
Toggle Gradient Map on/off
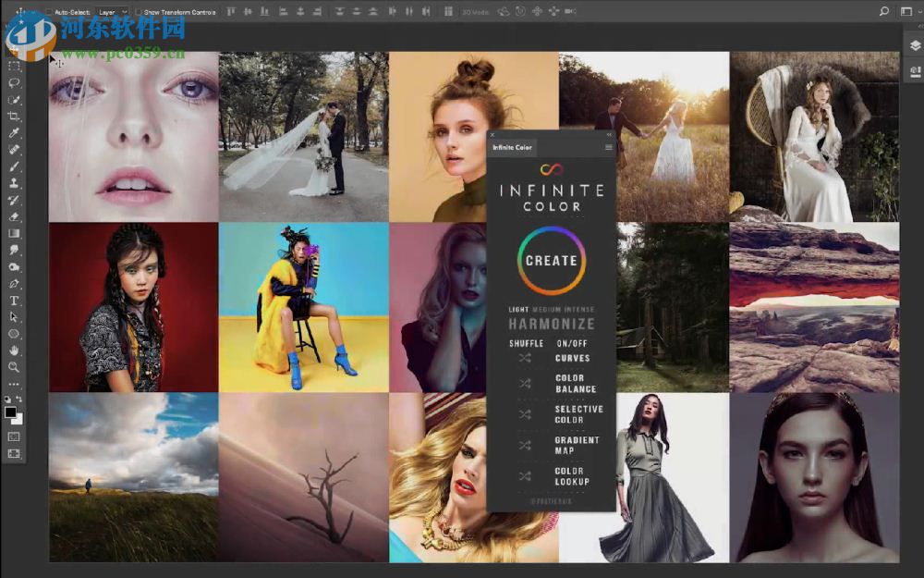pyautogui.click(x=577, y=446)
